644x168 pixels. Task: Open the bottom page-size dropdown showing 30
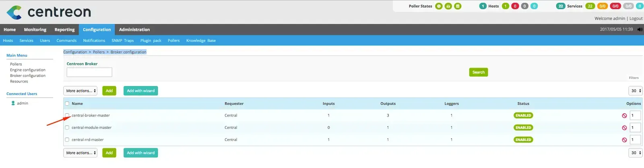pos(636,153)
